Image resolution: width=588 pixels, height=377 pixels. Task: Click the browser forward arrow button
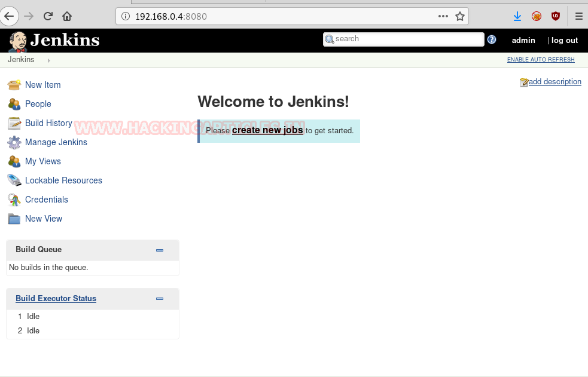tap(29, 16)
